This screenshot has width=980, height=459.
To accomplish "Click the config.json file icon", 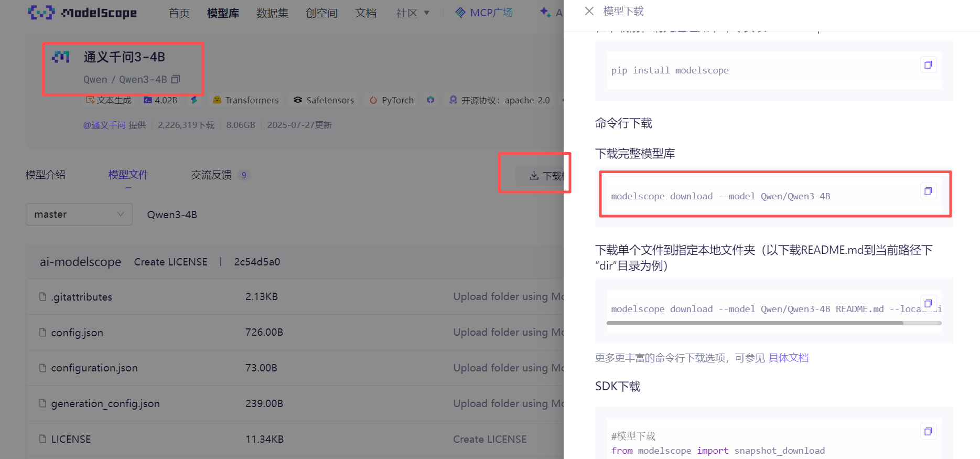I will (43, 333).
